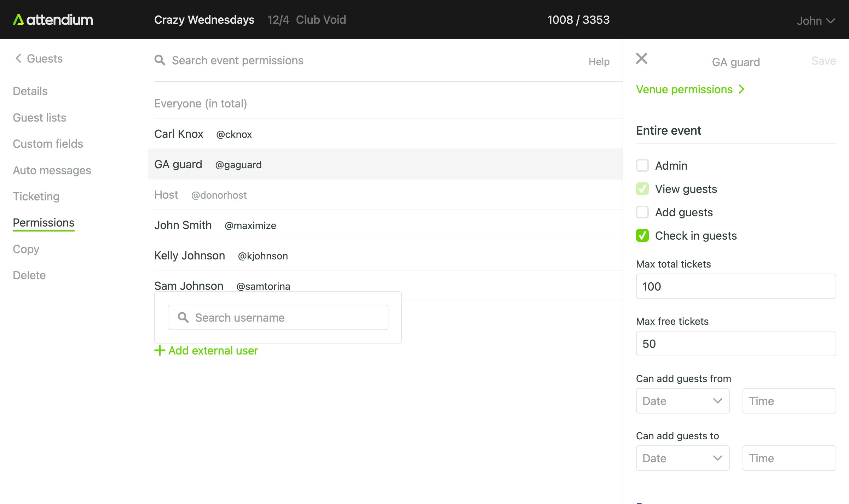Viewport: 849px width, 504px height.
Task: Click the Save button in GA guard panel
Action: [824, 61]
